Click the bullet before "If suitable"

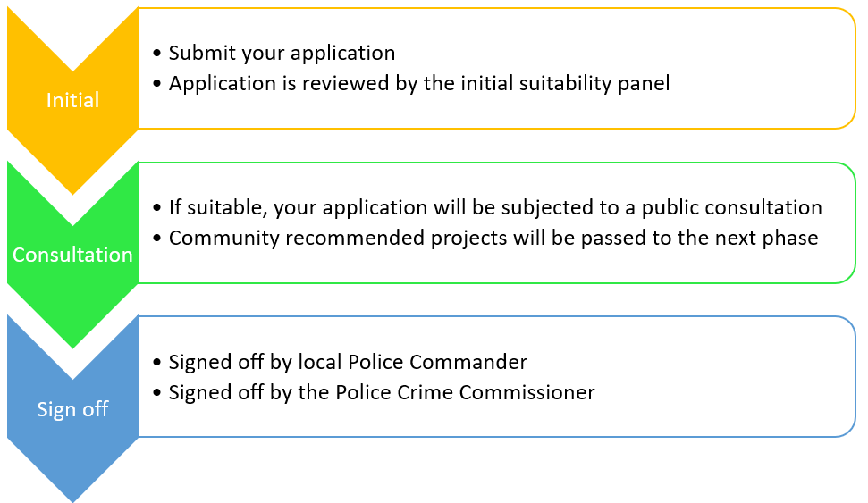(157, 209)
